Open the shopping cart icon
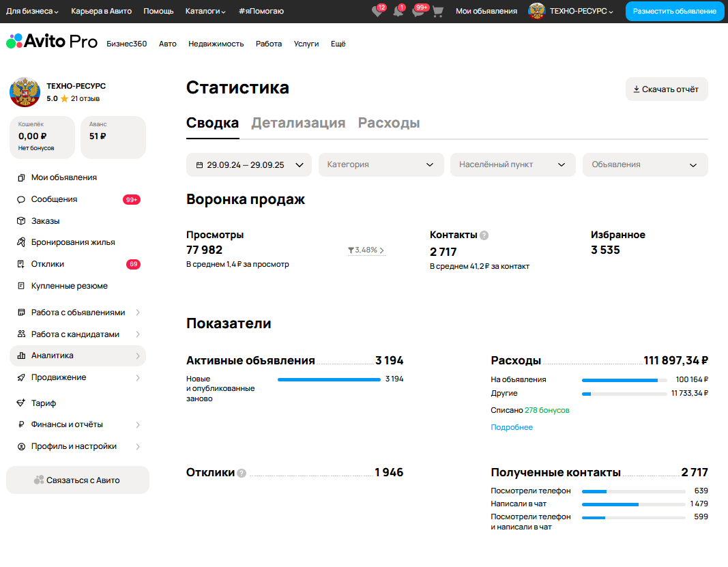Image resolution: width=728 pixels, height=567 pixels. tap(437, 12)
